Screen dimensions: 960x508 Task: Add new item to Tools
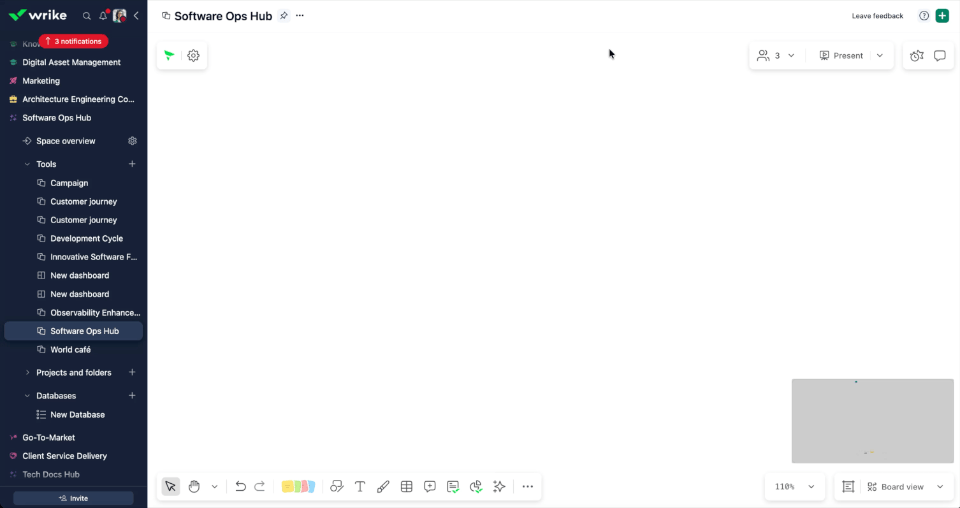(132, 164)
